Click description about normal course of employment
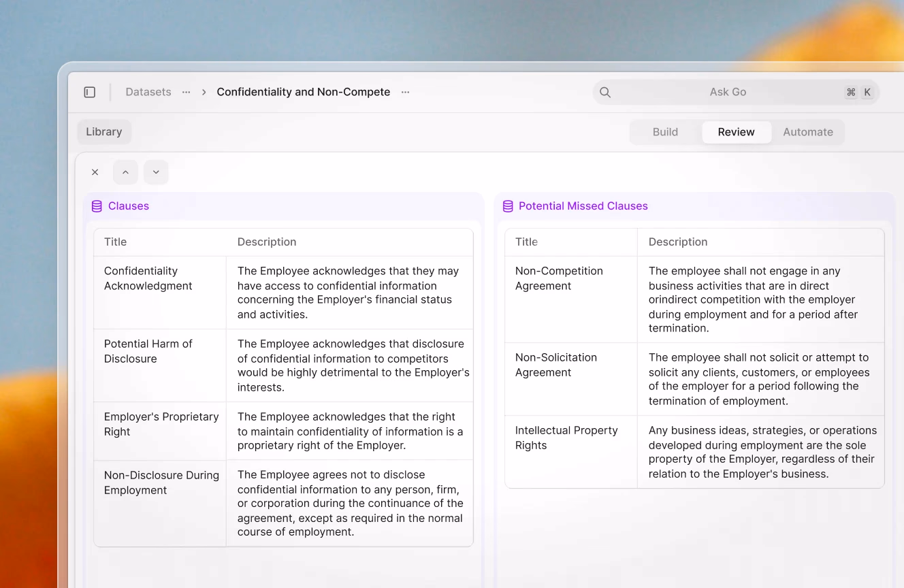The height and width of the screenshot is (588, 904). (349, 503)
